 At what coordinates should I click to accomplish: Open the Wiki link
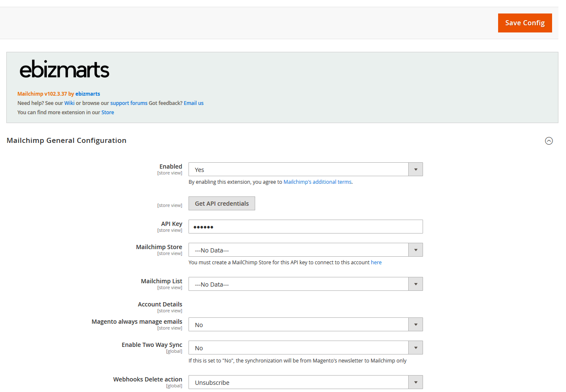pyautogui.click(x=69, y=102)
